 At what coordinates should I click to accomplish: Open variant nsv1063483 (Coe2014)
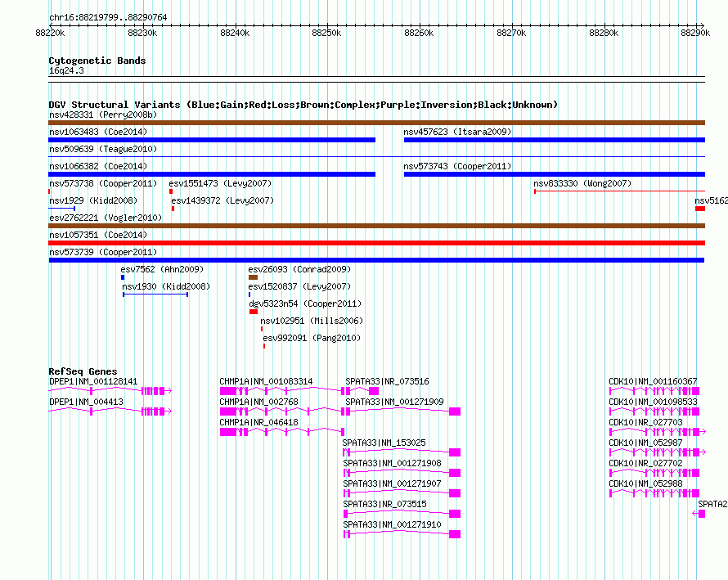(x=98, y=132)
